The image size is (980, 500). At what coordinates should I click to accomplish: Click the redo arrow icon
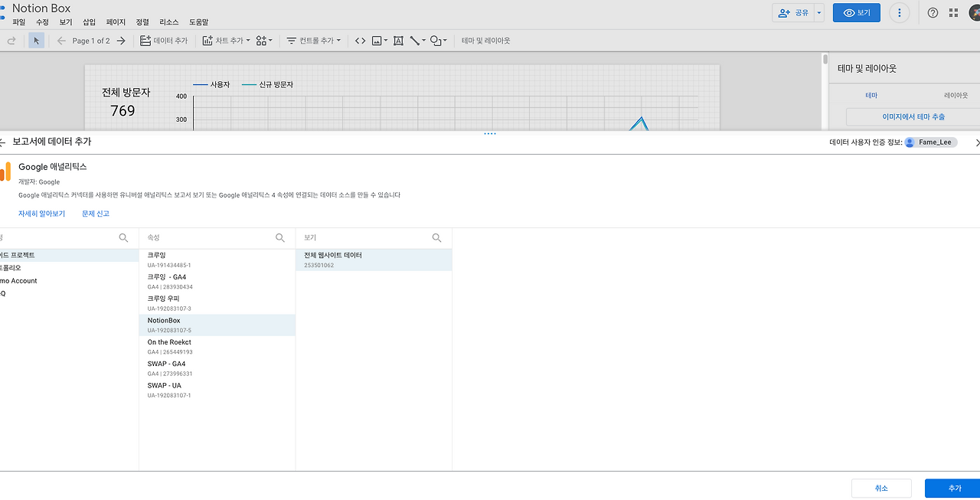(x=11, y=41)
